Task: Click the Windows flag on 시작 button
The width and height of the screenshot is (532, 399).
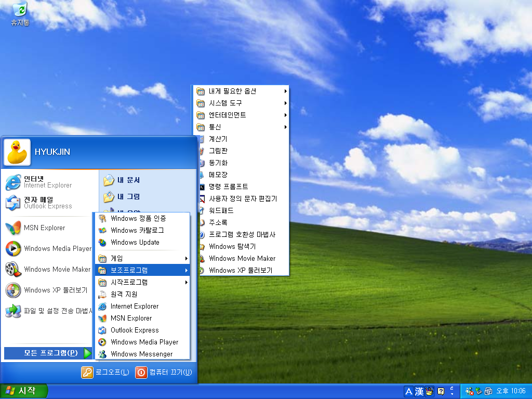Action: [x=10, y=391]
